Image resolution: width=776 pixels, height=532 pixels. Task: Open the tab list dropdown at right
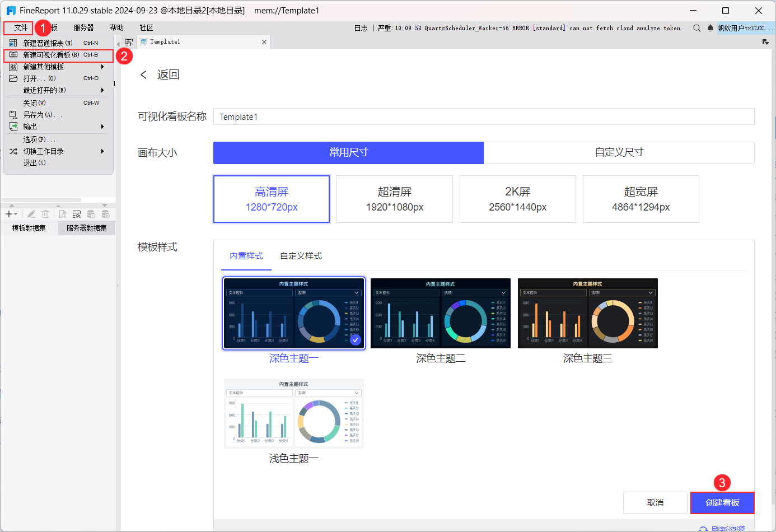point(765,42)
